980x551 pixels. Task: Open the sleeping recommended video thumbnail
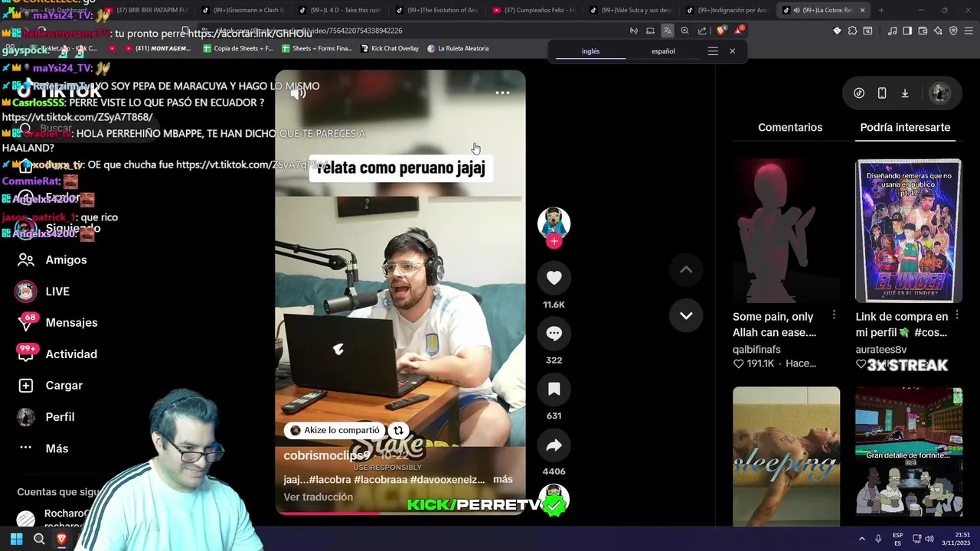786,456
